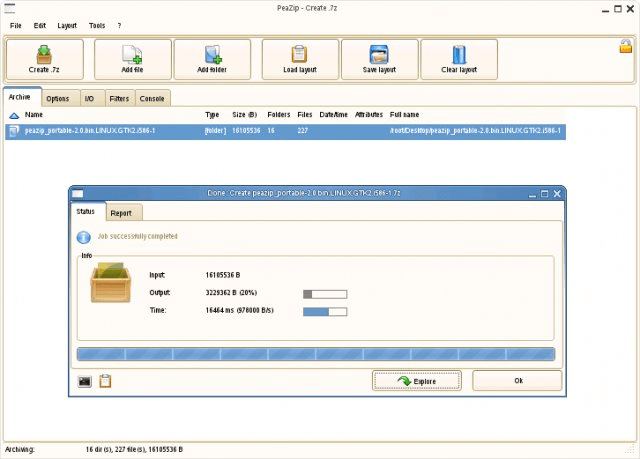This screenshot has width=640, height=459.
Task: Maximize the PeaZip main window
Action: click(x=618, y=9)
